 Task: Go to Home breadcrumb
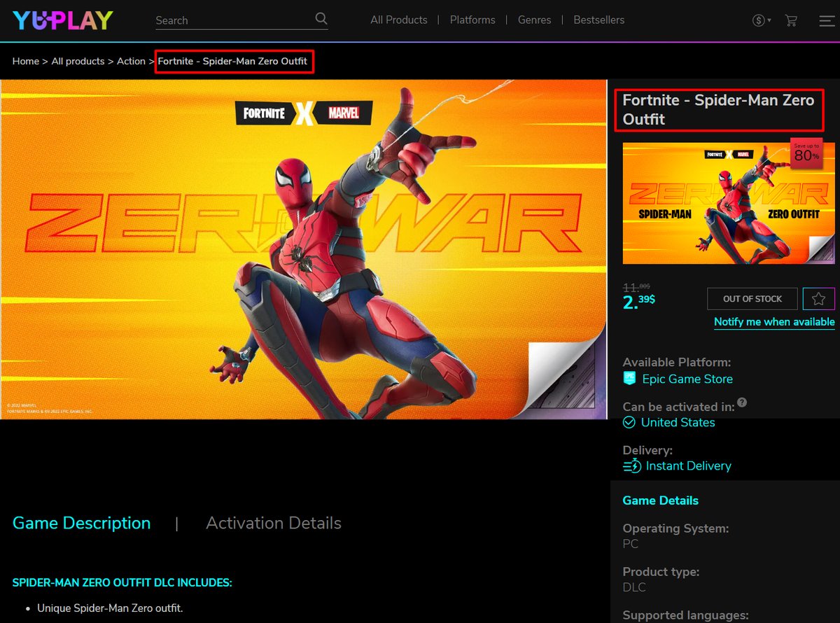[x=26, y=62]
